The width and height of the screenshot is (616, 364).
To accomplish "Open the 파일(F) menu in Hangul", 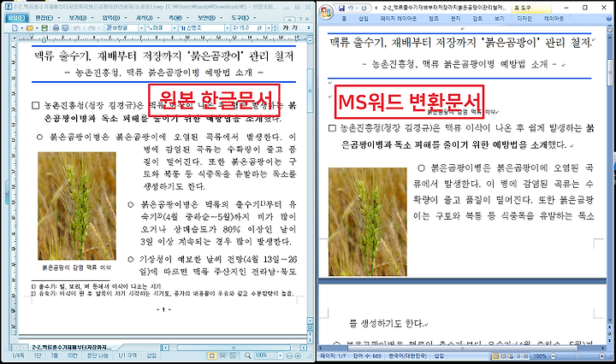I will [x=16, y=18].
